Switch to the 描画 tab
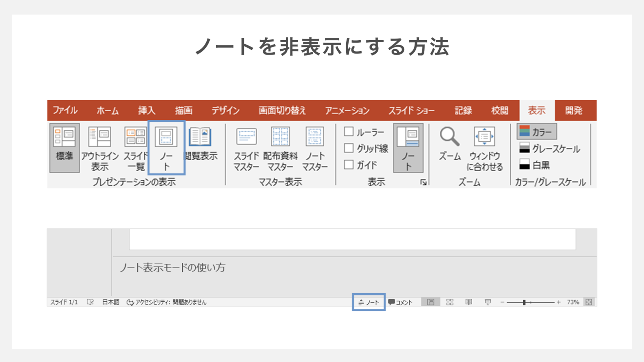The image size is (644, 362). click(x=183, y=110)
